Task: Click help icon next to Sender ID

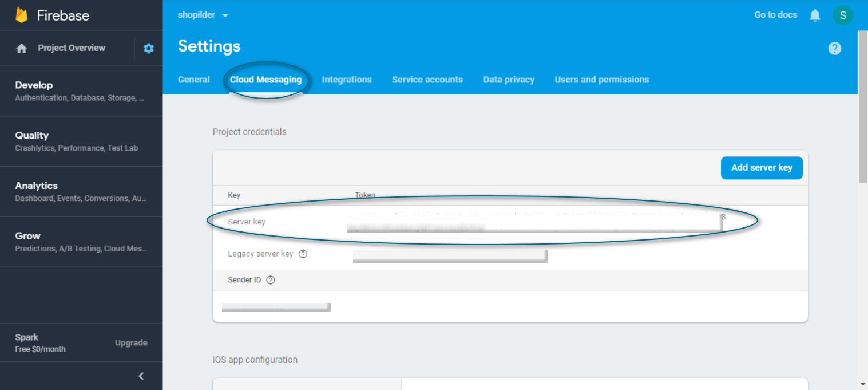Action: click(271, 280)
